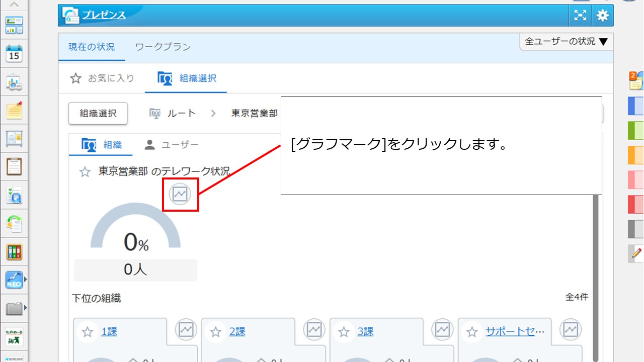Open the green refresh document sidebar icon

click(14, 223)
